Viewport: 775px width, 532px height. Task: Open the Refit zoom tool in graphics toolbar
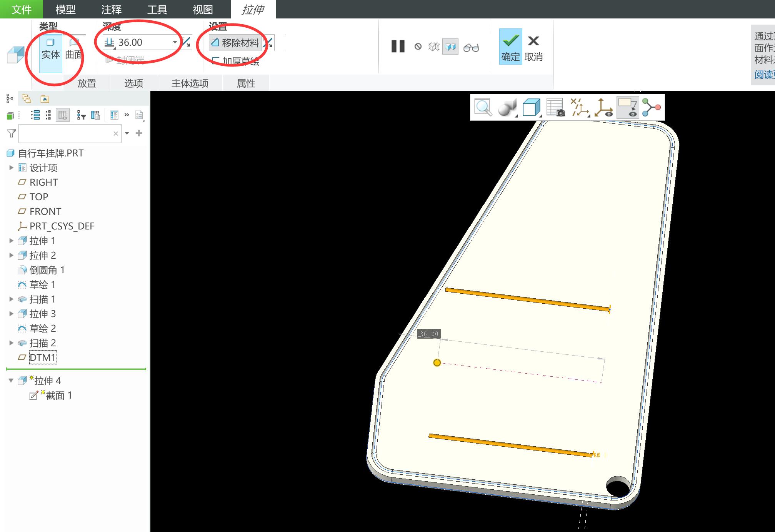point(483,107)
